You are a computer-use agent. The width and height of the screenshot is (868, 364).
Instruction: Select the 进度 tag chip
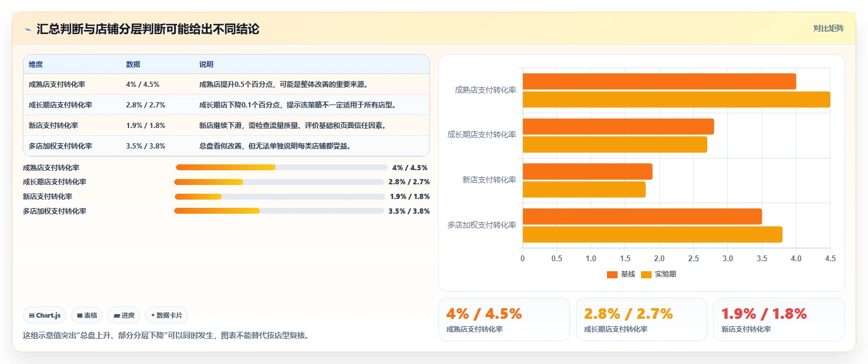coord(124,315)
